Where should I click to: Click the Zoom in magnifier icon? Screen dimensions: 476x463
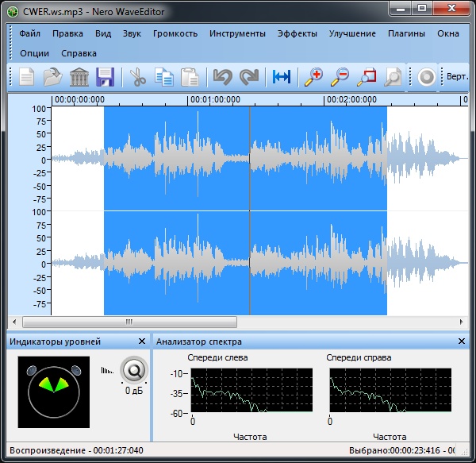313,77
